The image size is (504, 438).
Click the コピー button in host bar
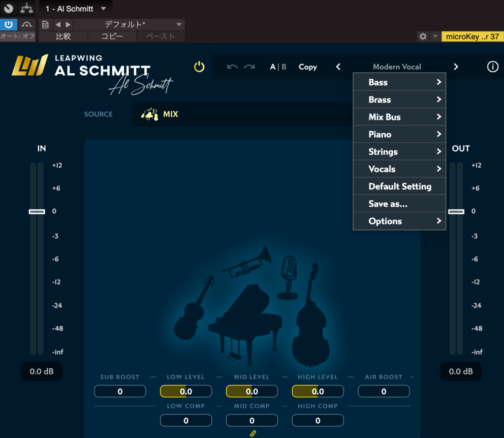[112, 36]
